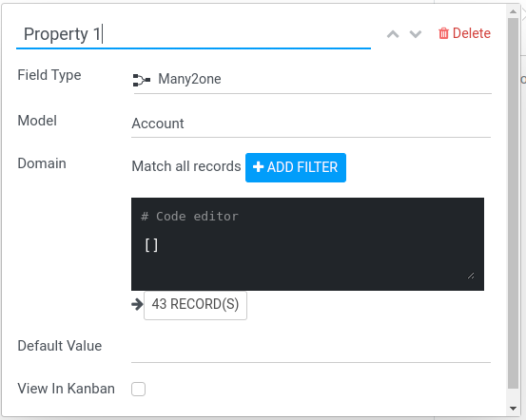Image resolution: width=526 pixels, height=420 pixels.
Task: Enable the View In Kanban checkbox
Action: click(x=138, y=389)
